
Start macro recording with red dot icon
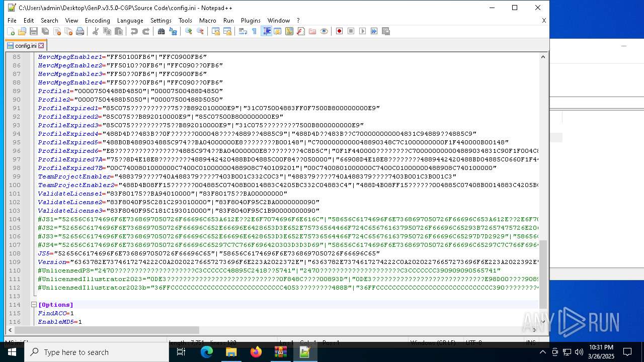340,31
